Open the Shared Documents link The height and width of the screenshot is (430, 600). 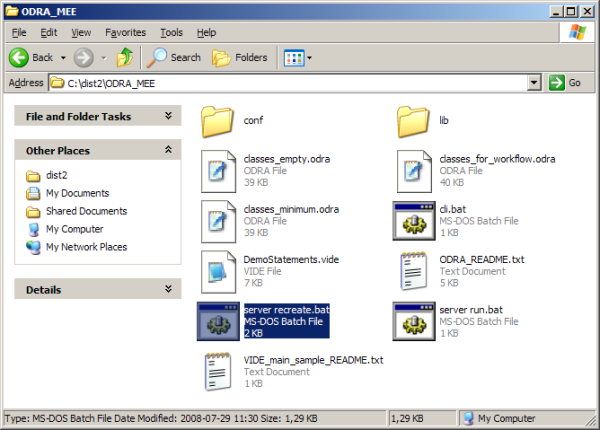click(x=86, y=211)
